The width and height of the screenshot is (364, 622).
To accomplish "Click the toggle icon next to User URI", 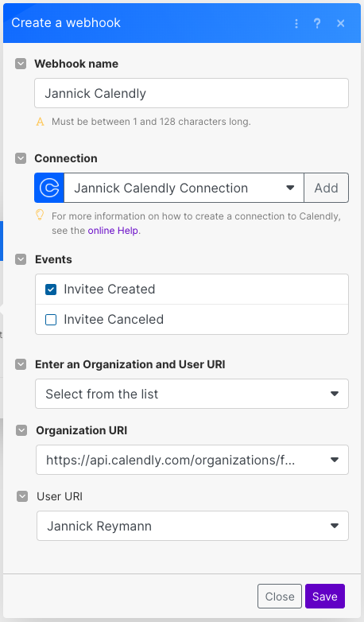I will click(22, 496).
